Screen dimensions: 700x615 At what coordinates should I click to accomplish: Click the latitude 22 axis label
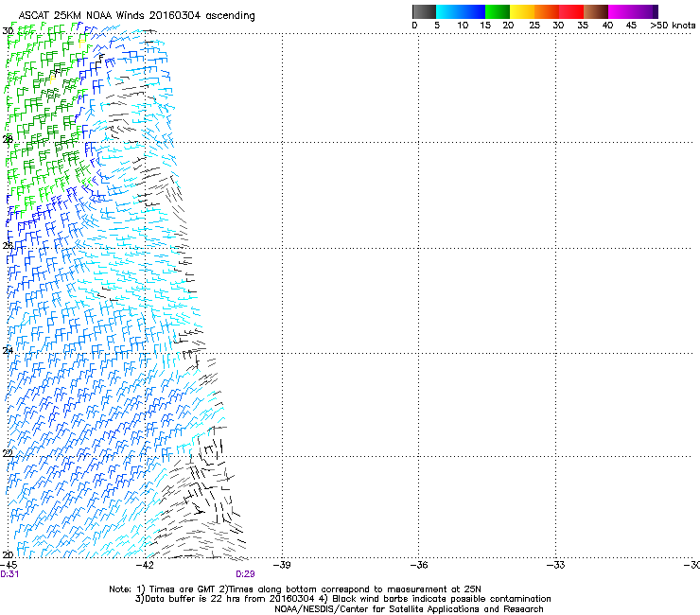point(8,453)
